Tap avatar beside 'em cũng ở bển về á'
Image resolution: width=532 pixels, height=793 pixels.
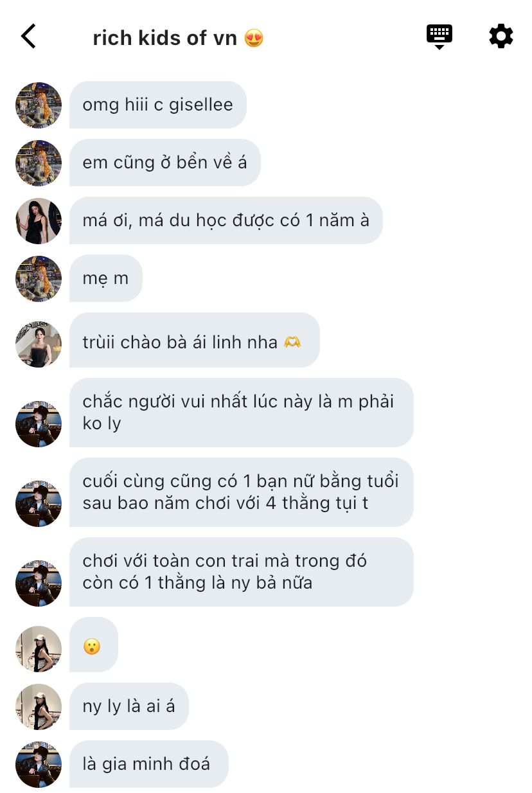pyautogui.click(x=39, y=163)
